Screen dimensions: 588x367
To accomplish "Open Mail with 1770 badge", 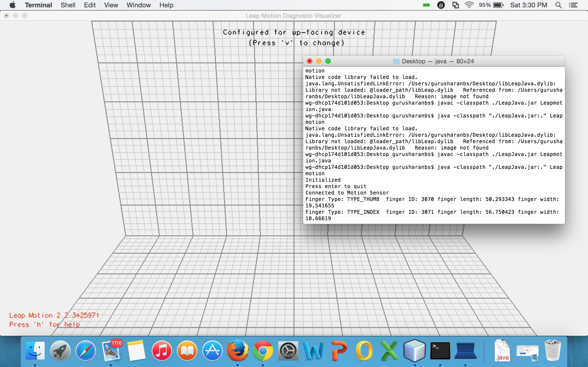I will 111,351.
